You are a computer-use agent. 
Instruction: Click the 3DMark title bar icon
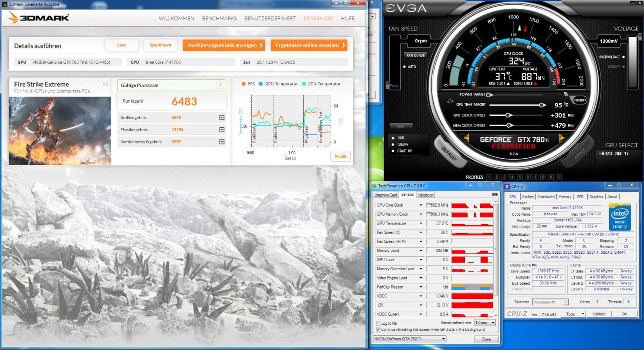5,4
